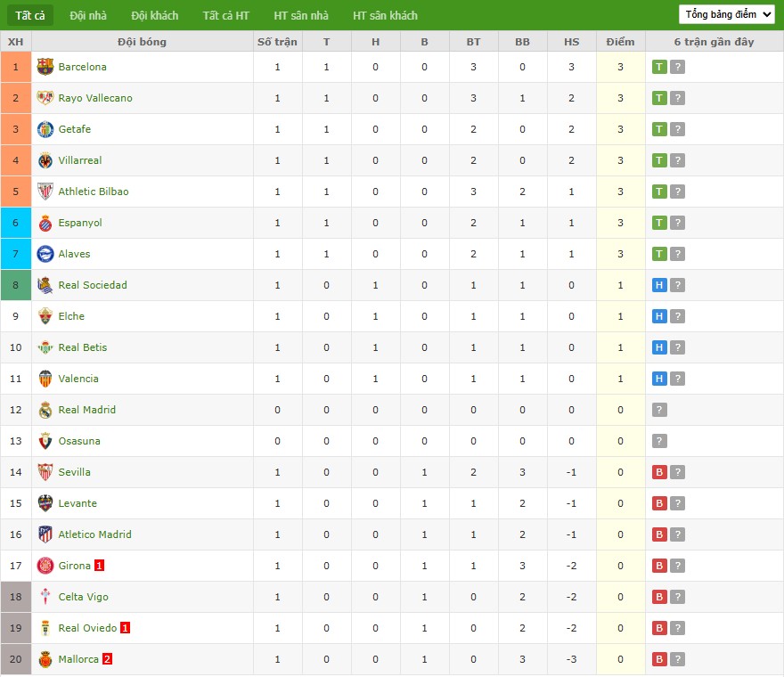Open the Tổng bảng điểm dropdown
784x677 pixels.
tap(727, 14)
